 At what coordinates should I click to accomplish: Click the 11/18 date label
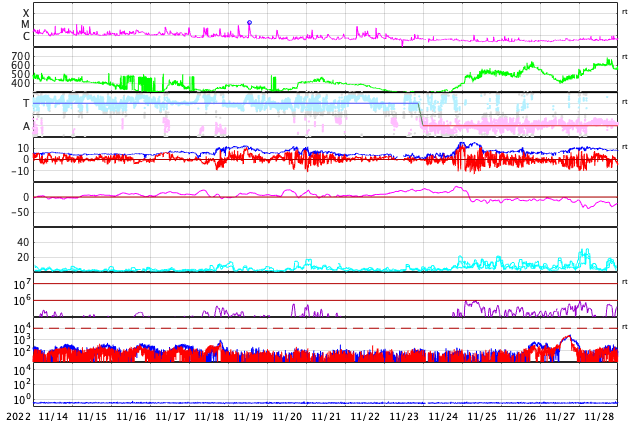tap(209, 416)
